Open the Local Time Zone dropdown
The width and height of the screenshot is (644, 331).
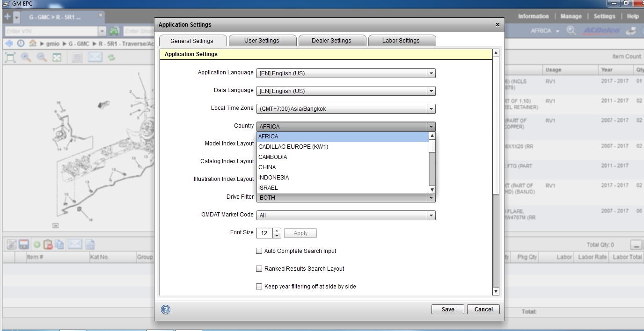346,109
